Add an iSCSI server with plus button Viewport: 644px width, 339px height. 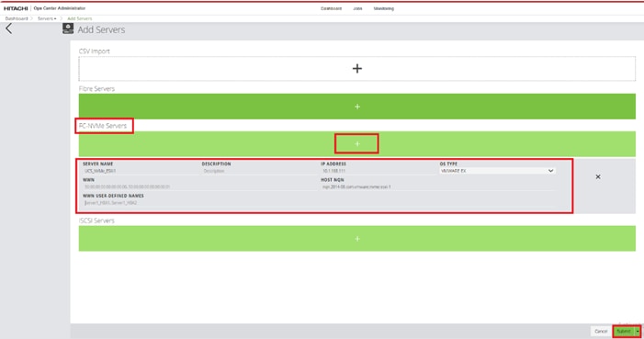tap(357, 238)
